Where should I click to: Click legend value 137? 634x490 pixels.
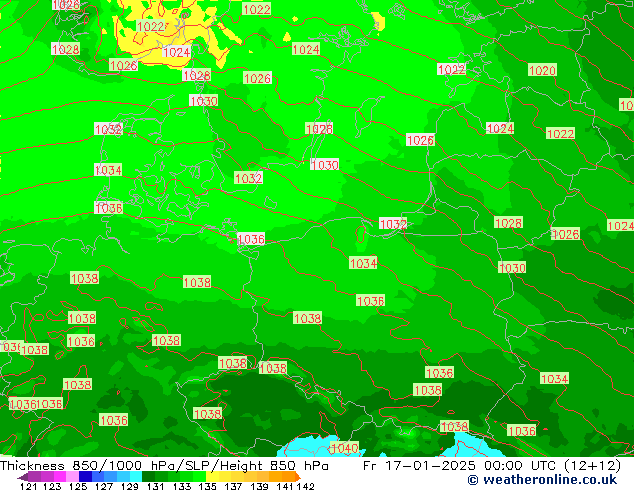[x=233, y=486]
